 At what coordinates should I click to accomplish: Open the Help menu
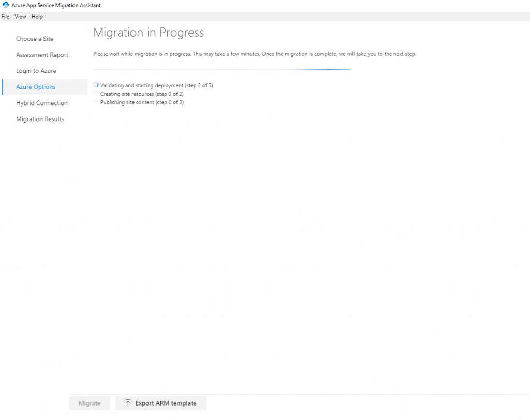click(x=37, y=16)
